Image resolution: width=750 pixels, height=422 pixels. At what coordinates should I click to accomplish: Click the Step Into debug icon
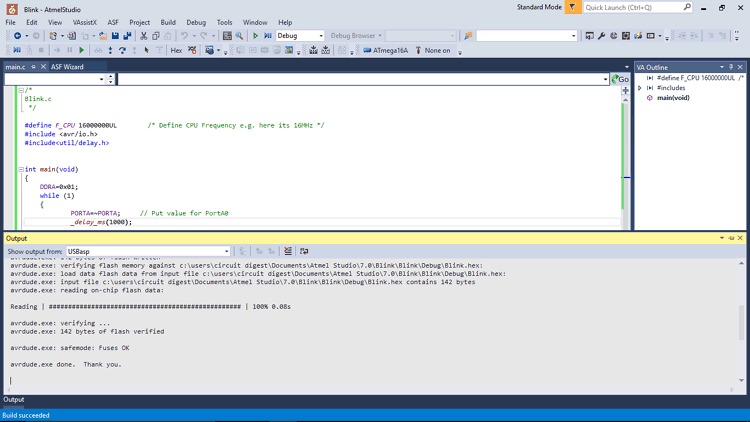tap(110, 50)
